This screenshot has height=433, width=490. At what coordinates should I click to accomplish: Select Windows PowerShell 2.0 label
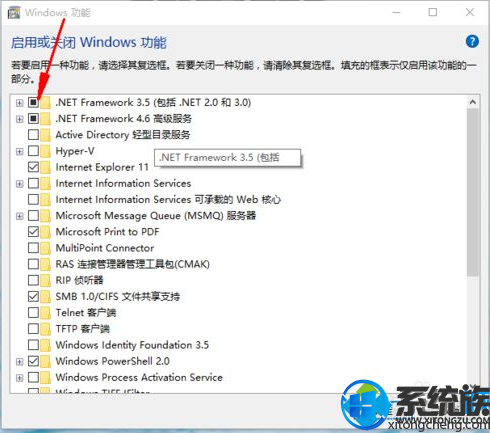tap(113, 361)
